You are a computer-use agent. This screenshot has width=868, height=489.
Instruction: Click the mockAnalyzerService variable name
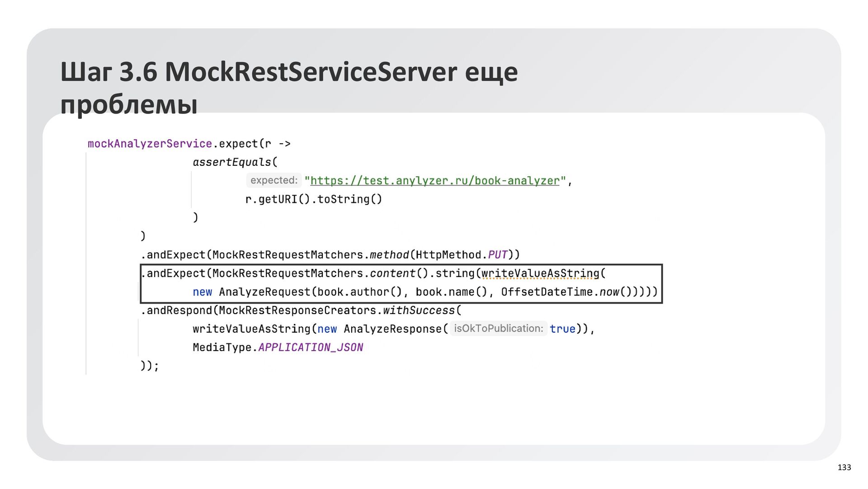150,144
